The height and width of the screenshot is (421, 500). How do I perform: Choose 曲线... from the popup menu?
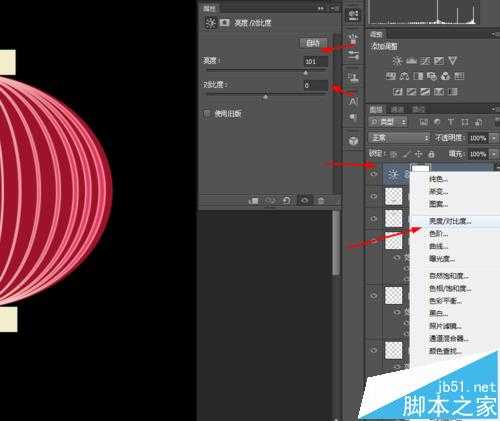click(438, 246)
